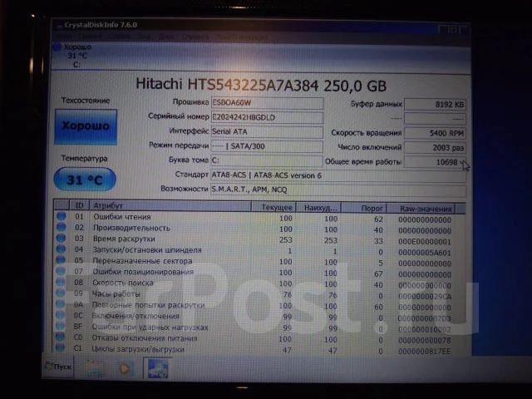Click the Общее время работы value 10698
This screenshot has height=399, width=532.
tap(435, 162)
